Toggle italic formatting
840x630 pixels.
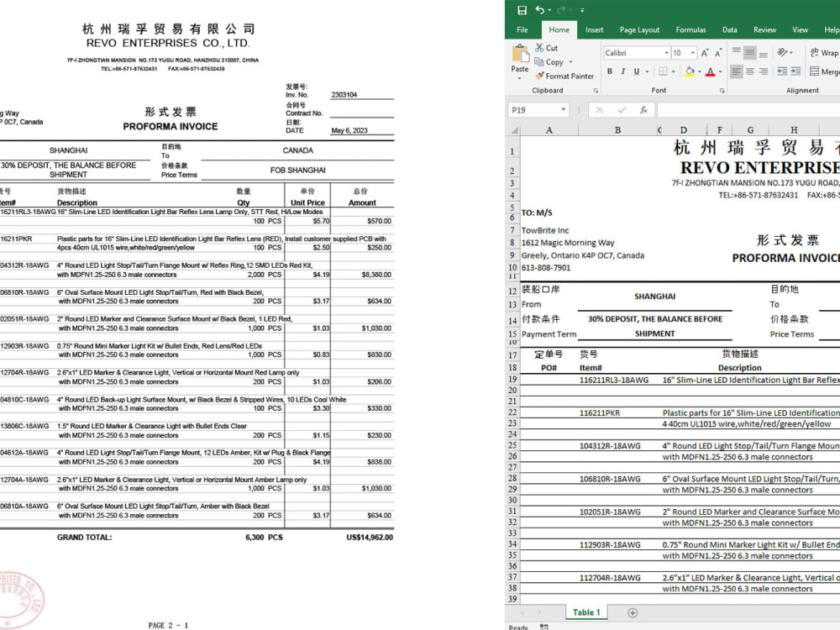pyautogui.click(x=623, y=71)
